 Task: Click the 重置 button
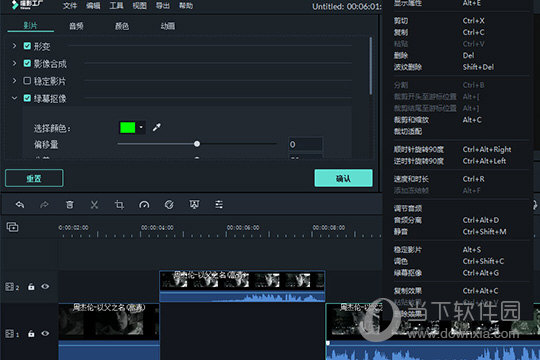point(34,178)
